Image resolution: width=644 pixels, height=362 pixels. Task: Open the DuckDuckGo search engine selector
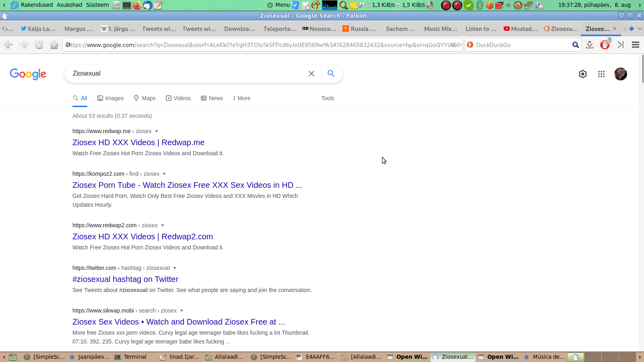(470, 45)
